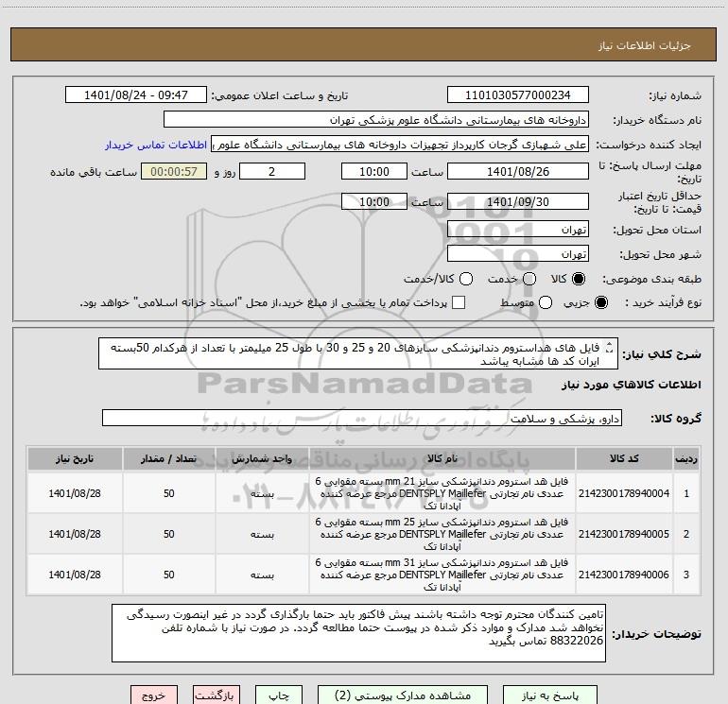The height and width of the screenshot is (704, 728).
Task: Click product code 214230017894​0006
Action: pyautogui.click(x=624, y=575)
